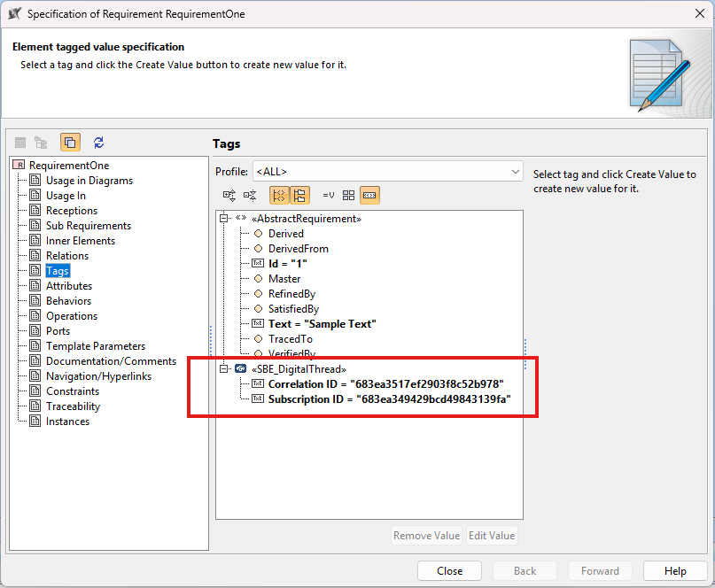
Task: Click the highlighted left panel toolbar icon
Action: tap(70, 143)
